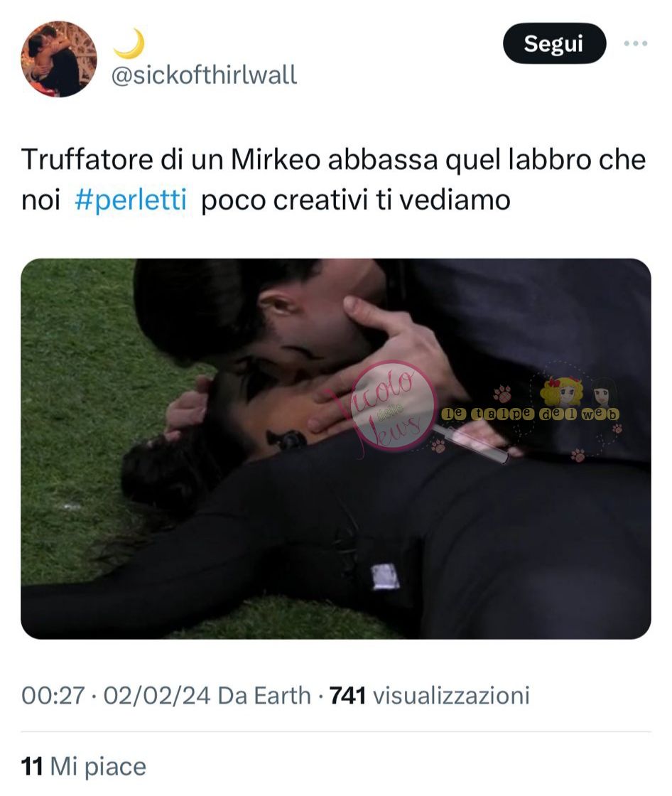Click the Da Earth location label

coord(264,696)
